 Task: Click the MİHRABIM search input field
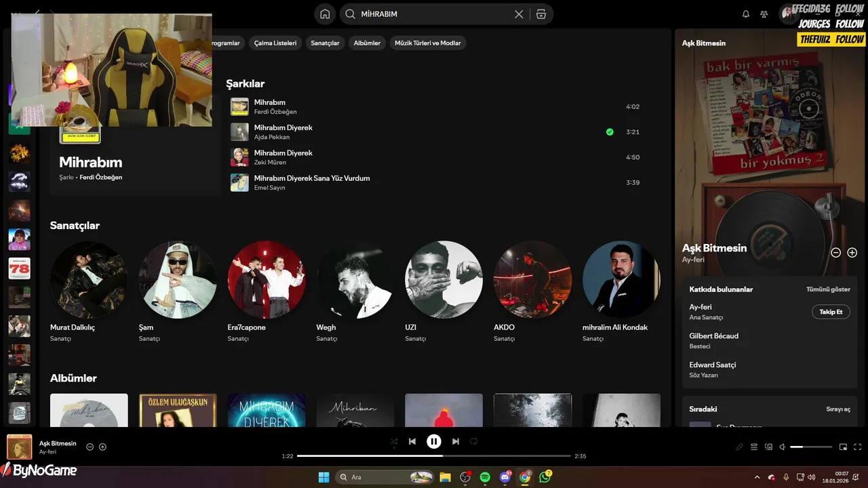click(x=434, y=14)
